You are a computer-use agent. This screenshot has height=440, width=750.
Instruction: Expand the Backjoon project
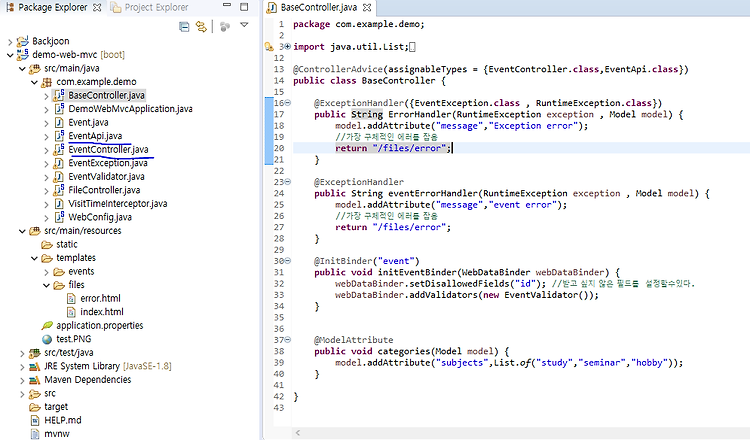[x=10, y=42]
